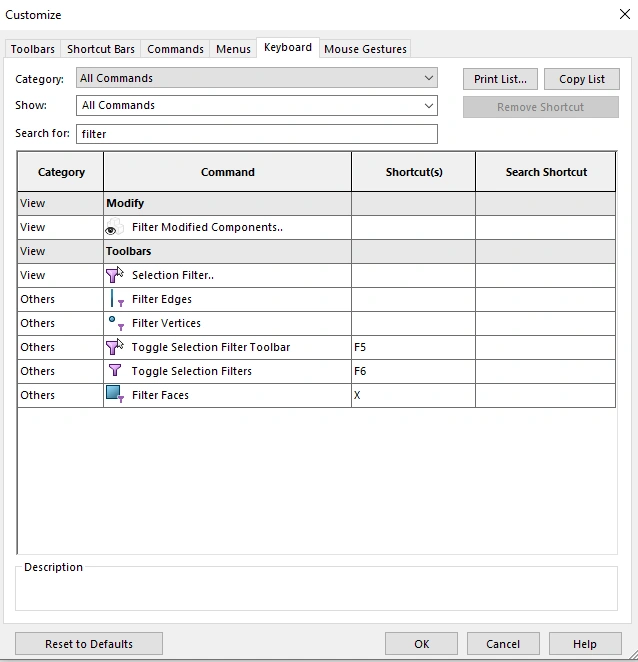
Task: Click the Toggle Selection Filters funnel icon
Action: click(x=115, y=371)
